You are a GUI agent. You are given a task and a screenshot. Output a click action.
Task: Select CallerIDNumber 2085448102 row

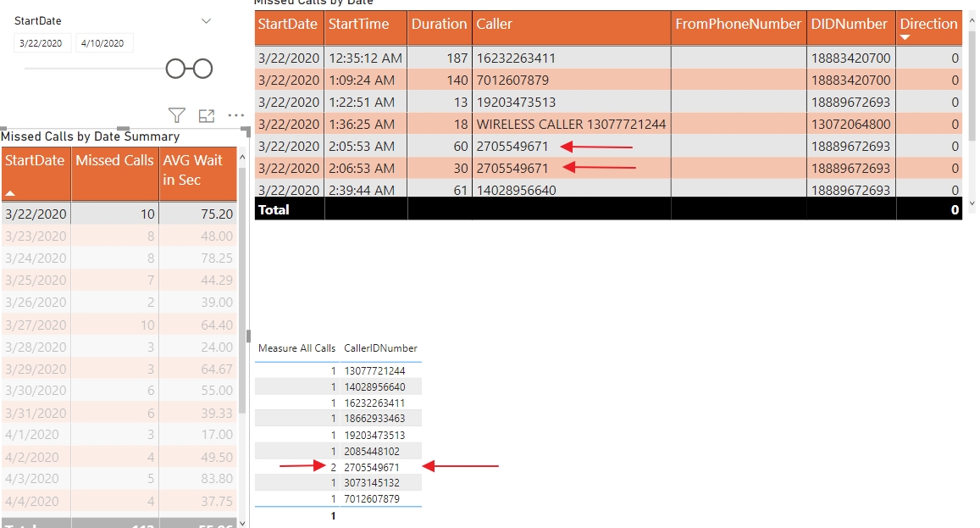[338, 451]
